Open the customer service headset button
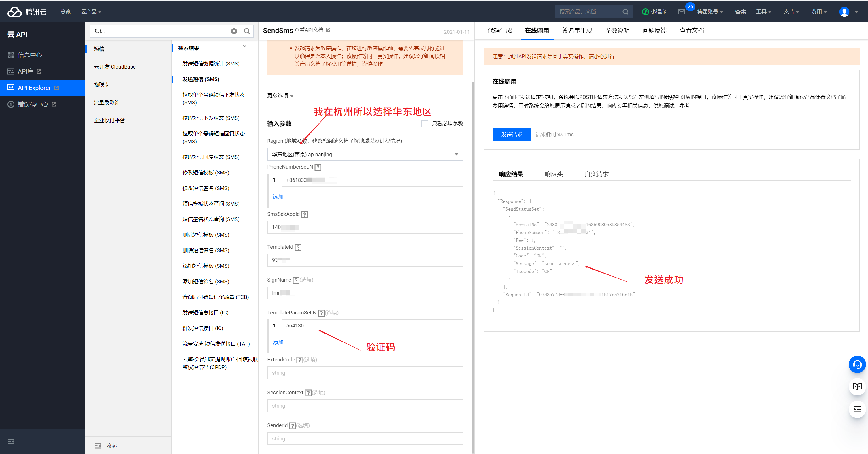The image size is (868, 454). tap(857, 364)
